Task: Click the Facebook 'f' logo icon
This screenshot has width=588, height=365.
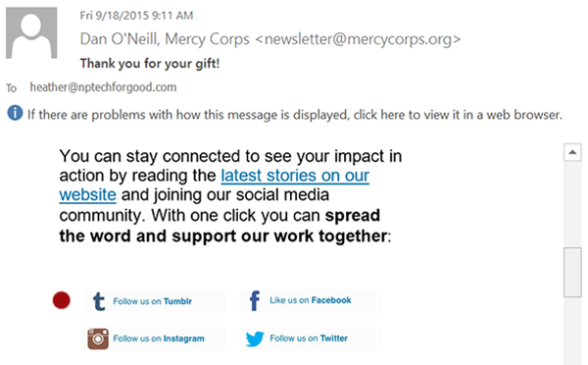Action: (255, 301)
